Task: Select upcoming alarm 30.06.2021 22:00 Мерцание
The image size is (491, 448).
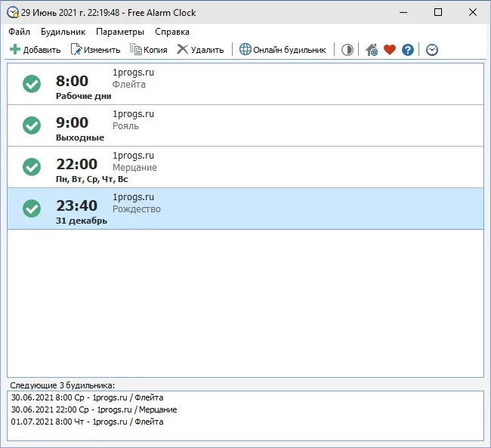Action: pos(94,409)
